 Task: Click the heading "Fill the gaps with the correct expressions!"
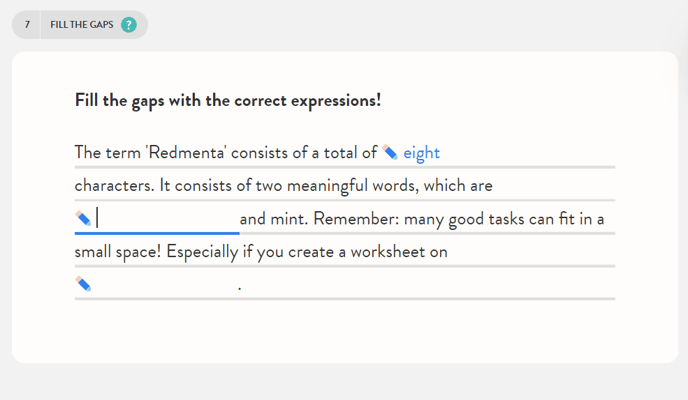tap(227, 100)
